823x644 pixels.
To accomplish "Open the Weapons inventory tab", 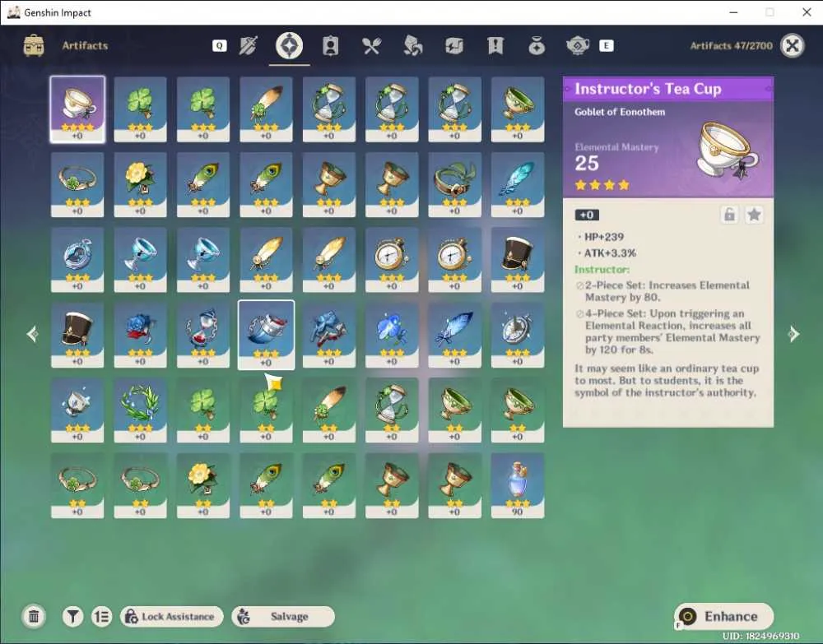I will 248,45.
